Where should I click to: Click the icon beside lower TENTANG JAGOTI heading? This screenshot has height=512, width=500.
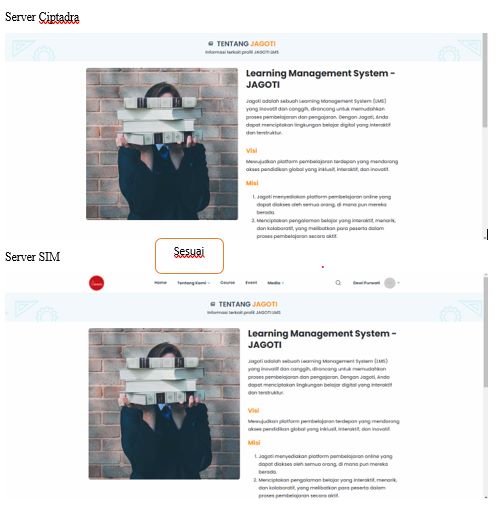pos(213,304)
